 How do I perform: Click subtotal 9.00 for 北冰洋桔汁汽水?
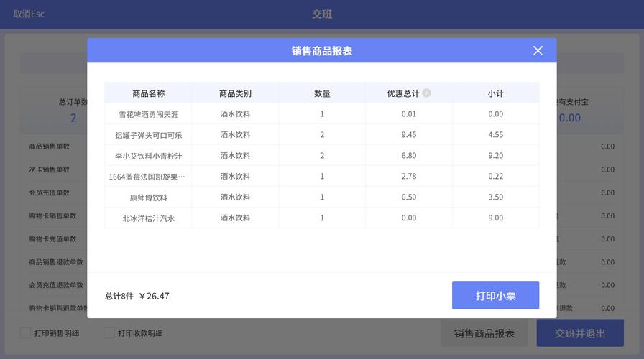(x=496, y=218)
